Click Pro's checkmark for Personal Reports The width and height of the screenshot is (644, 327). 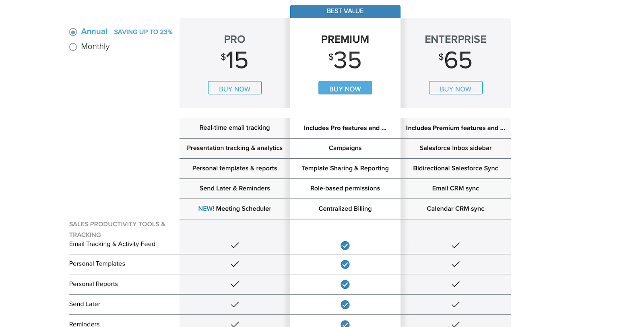pyautogui.click(x=235, y=284)
